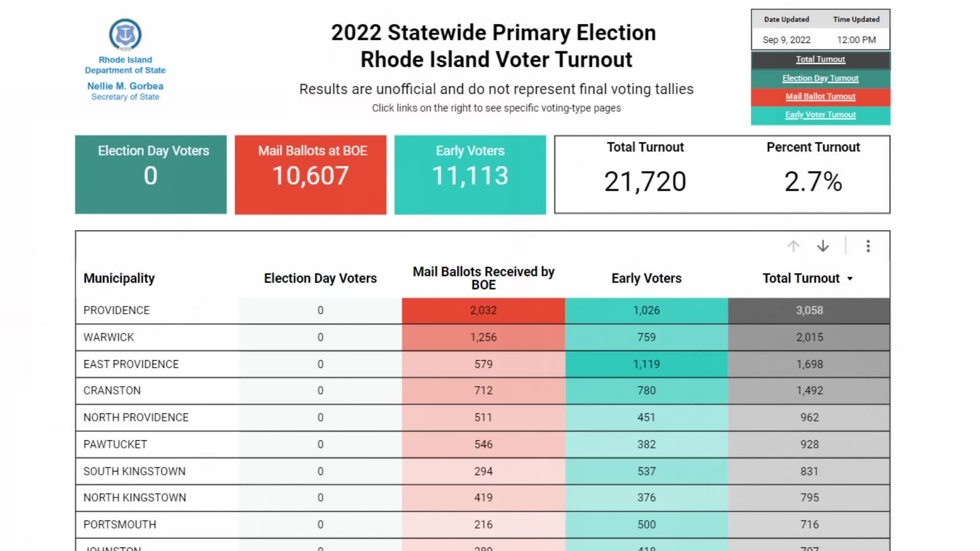Click the Rhode Island Department of State anchor logo
The image size is (980, 551).
[x=125, y=35]
